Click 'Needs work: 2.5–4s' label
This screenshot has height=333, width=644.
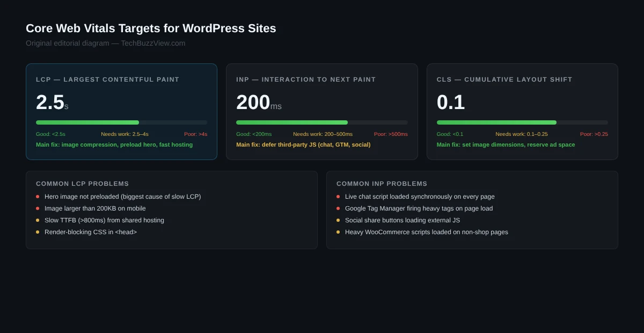coord(125,134)
